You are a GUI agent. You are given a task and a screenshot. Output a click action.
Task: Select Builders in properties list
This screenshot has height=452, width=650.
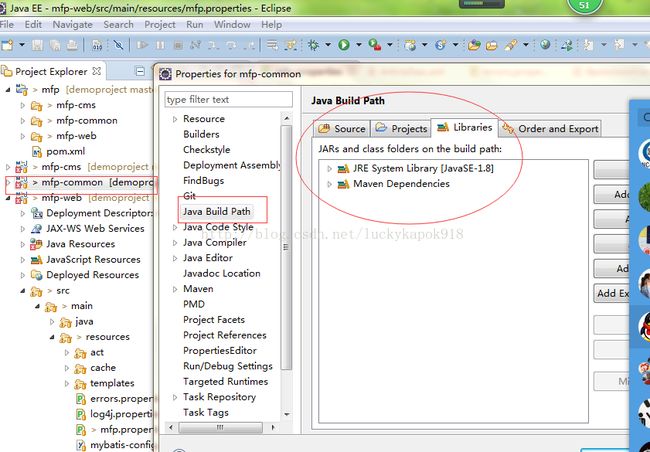click(x=201, y=134)
